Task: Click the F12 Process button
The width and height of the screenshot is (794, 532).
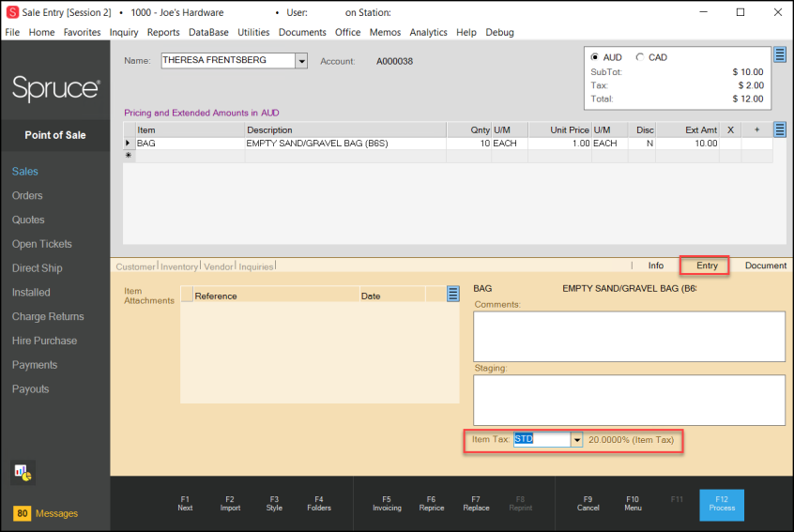Action: [722, 505]
